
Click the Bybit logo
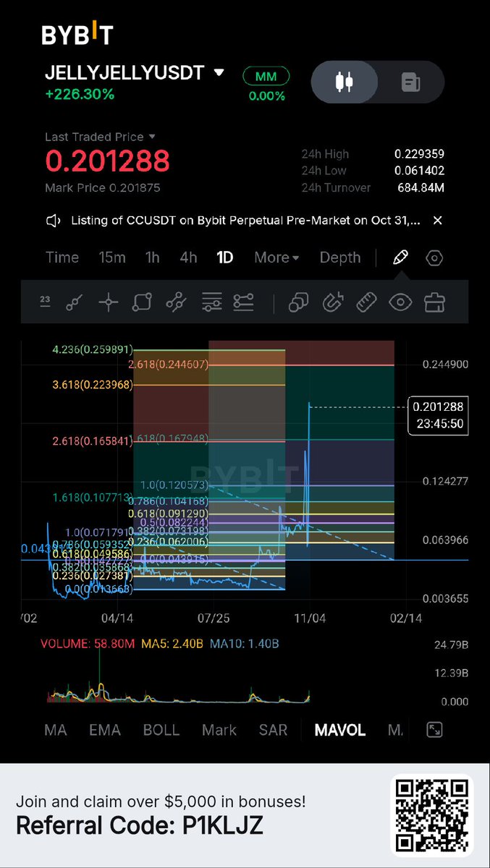pos(77,35)
